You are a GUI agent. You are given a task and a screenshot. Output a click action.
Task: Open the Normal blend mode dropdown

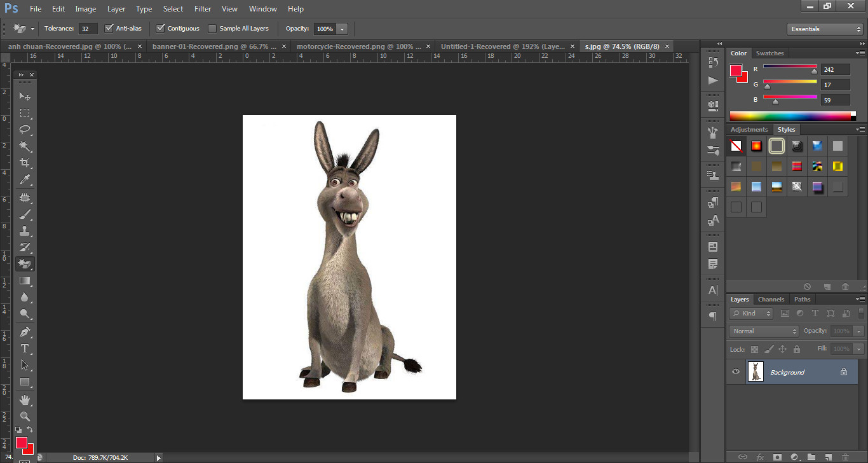764,331
